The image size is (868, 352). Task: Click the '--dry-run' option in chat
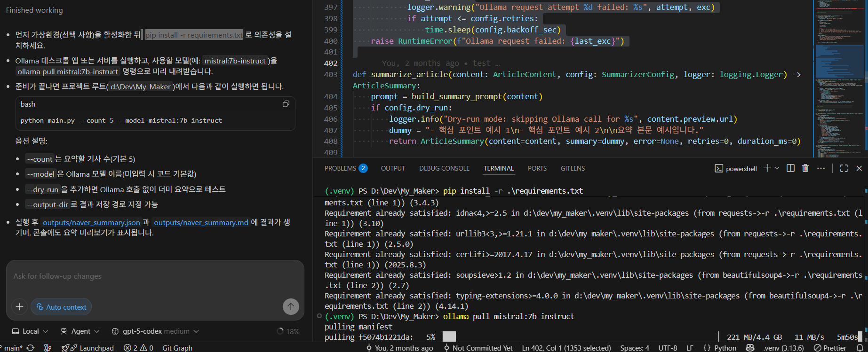coord(43,189)
